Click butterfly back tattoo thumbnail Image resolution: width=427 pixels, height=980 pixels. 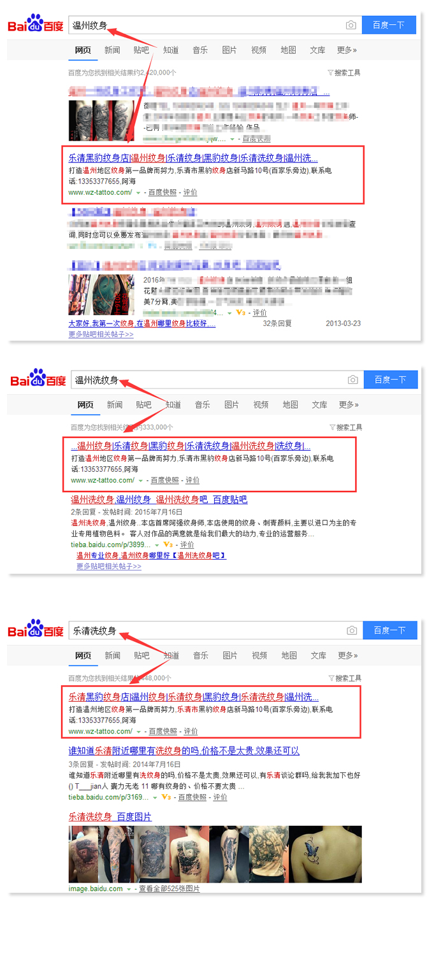tap(325, 854)
